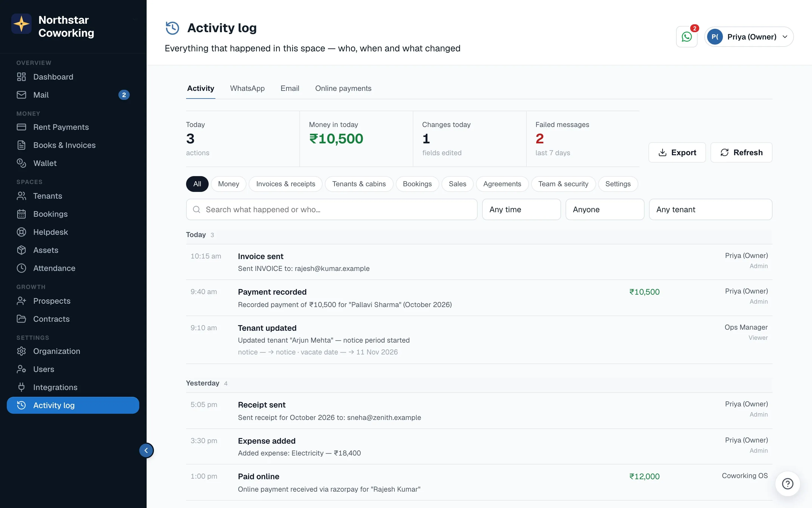
Task: Select the Money filter chip
Action: point(228,184)
